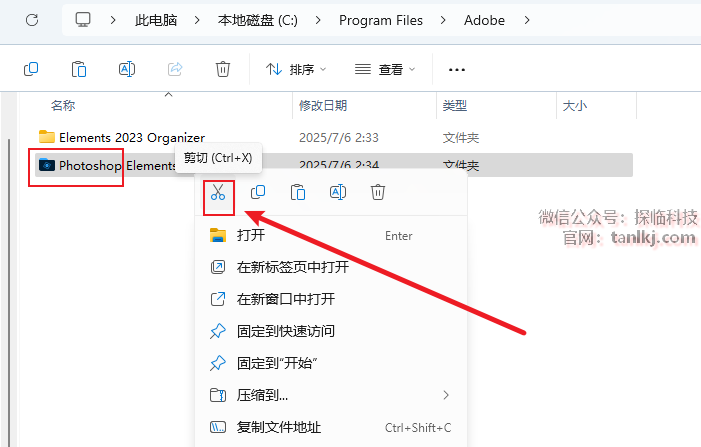Screen dimensions: 701x447
Task: Open the 查看 view dropdown
Action: (x=385, y=69)
